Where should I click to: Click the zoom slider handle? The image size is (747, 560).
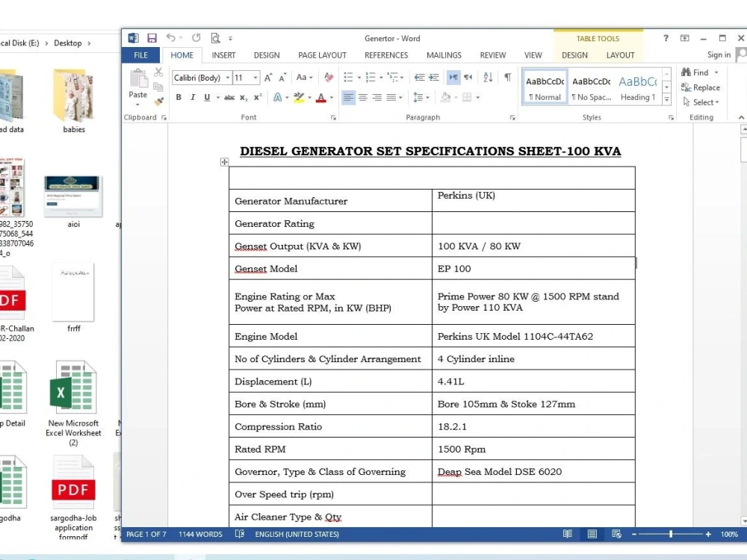click(x=671, y=535)
